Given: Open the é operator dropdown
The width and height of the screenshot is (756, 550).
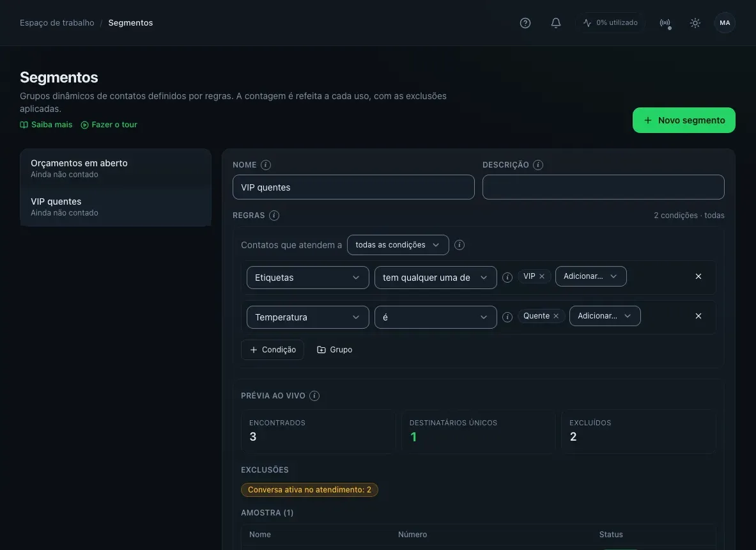Looking at the screenshot, I should pos(435,317).
